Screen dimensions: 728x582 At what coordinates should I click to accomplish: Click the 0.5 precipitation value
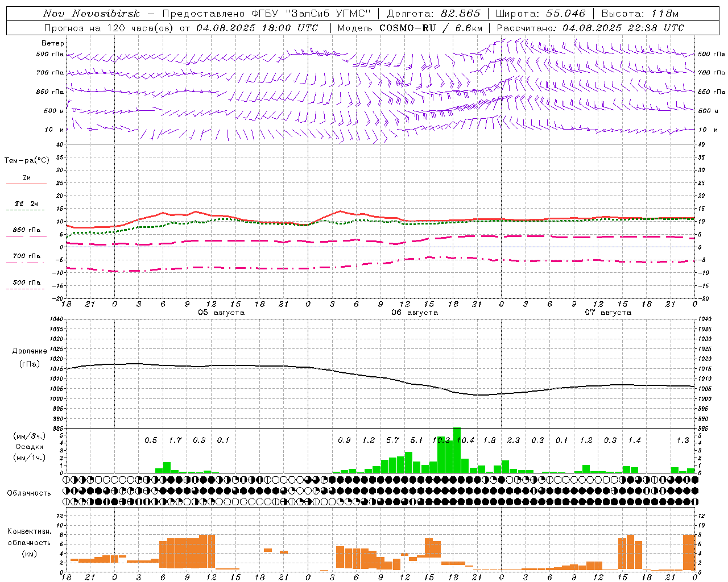[151, 440]
